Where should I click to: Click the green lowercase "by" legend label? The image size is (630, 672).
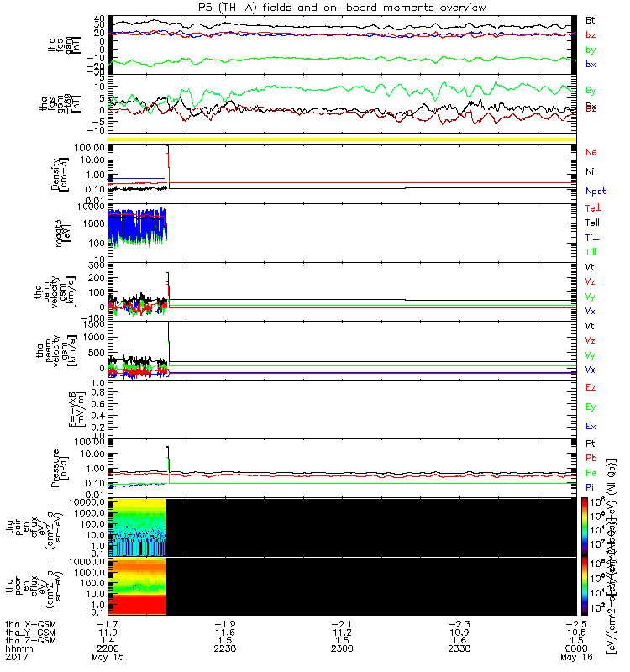click(x=591, y=50)
